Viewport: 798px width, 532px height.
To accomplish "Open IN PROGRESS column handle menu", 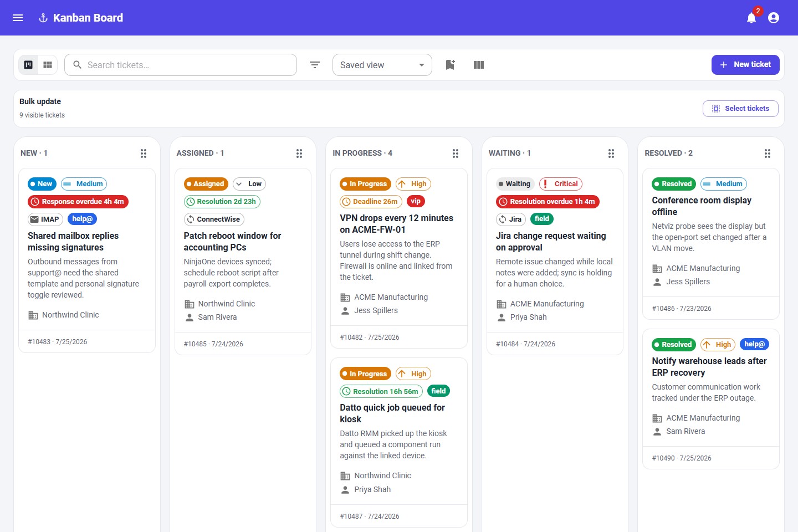I will click(x=456, y=154).
